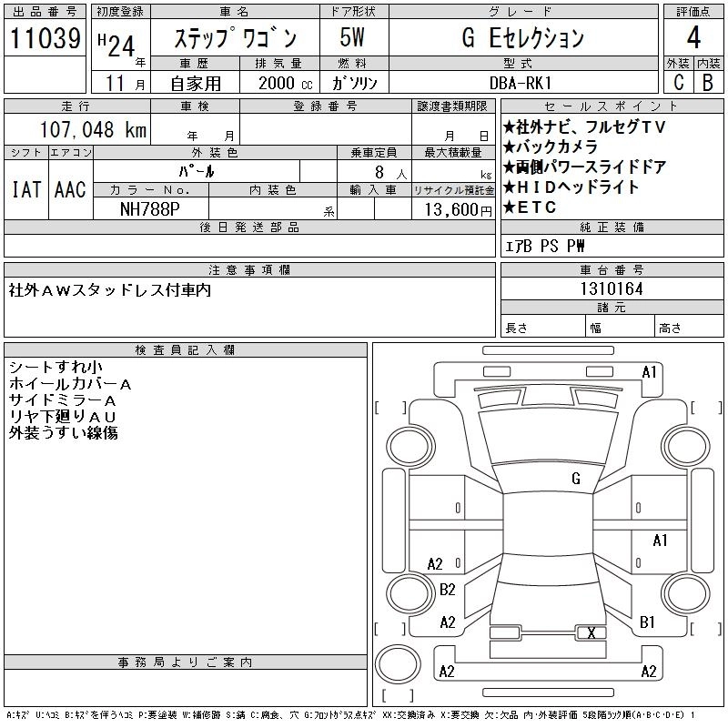
Task: Click the genuine equipment text エアB PS PW
Action: [x=544, y=246]
